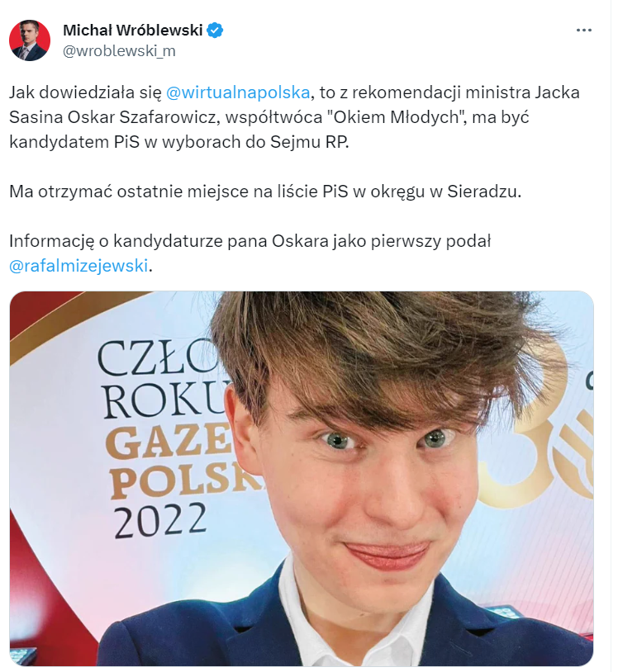Open the @rafalmizejewski mention link
Screen dimensions: 618x672
coord(78,266)
